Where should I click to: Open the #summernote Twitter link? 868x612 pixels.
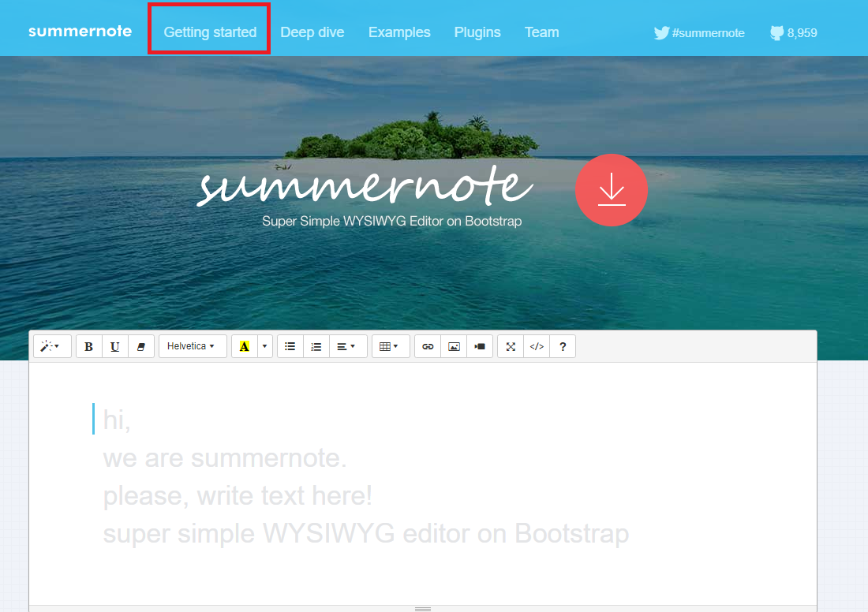(x=699, y=32)
